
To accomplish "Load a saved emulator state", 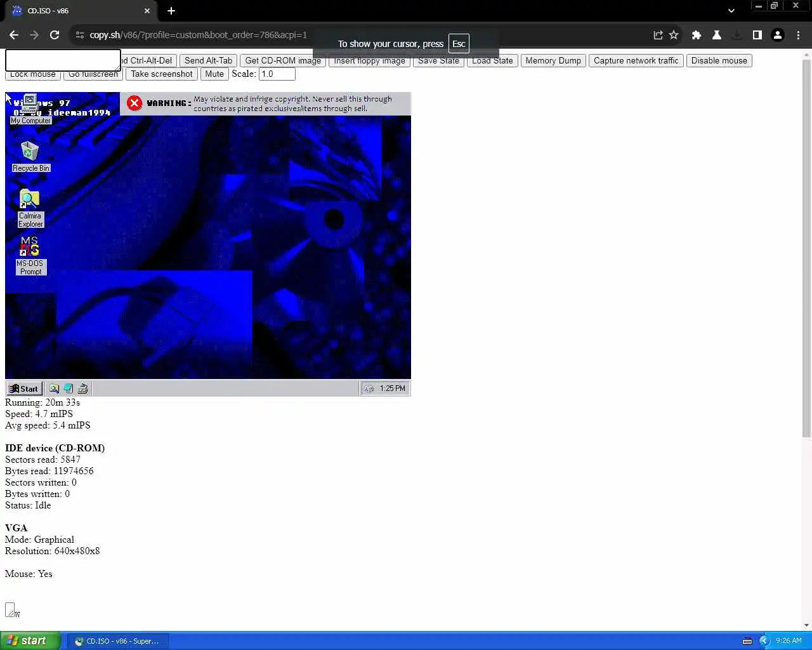I will click(492, 61).
